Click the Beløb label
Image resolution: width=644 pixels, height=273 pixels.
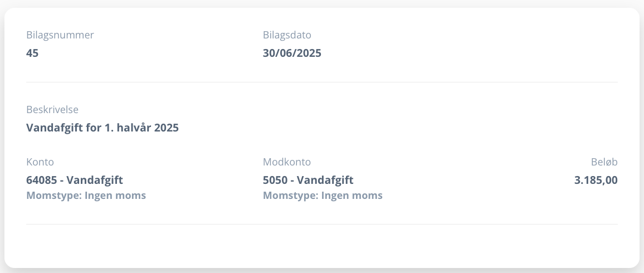coord(604,162)
